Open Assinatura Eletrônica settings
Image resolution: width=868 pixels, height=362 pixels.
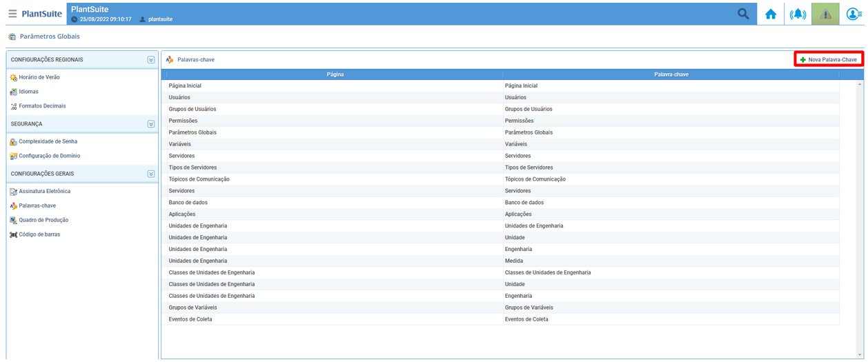[x=45, y=191]
